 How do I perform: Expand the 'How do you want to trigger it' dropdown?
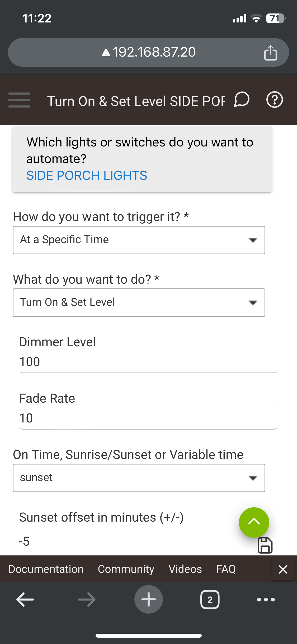[x=139, y=240]
